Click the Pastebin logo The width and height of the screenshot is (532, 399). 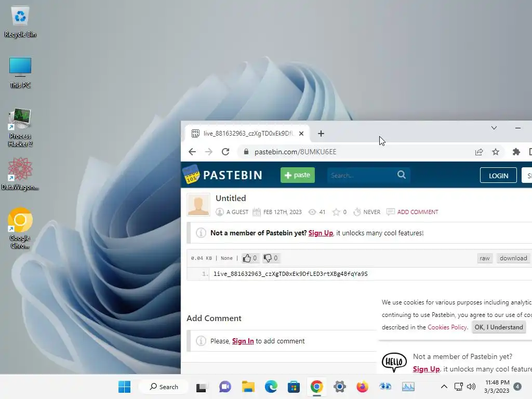[x=222, y=175]
